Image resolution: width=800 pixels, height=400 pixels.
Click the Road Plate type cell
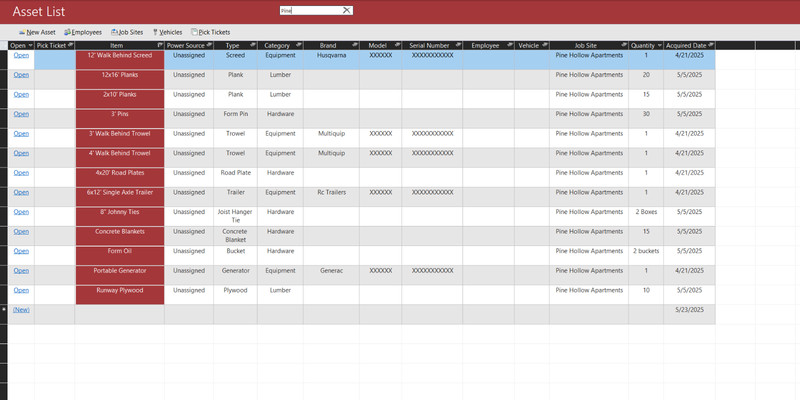pos(235,177)
